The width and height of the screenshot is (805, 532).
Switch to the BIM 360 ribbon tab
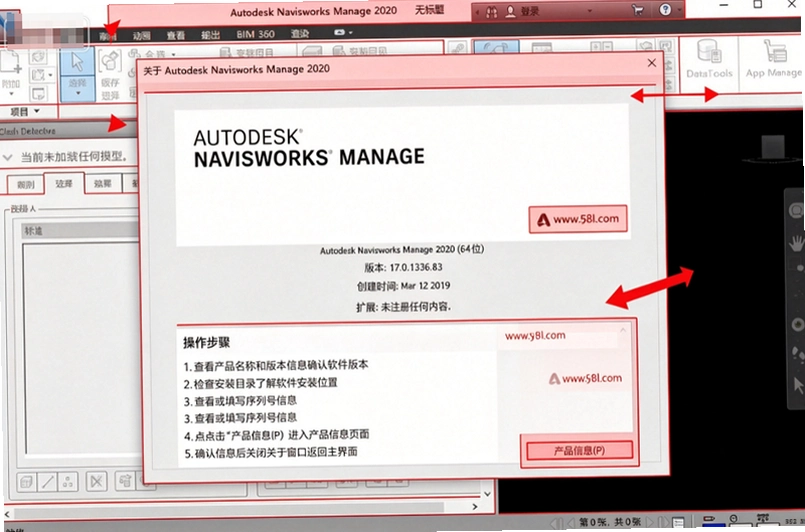tap(255, 34)
